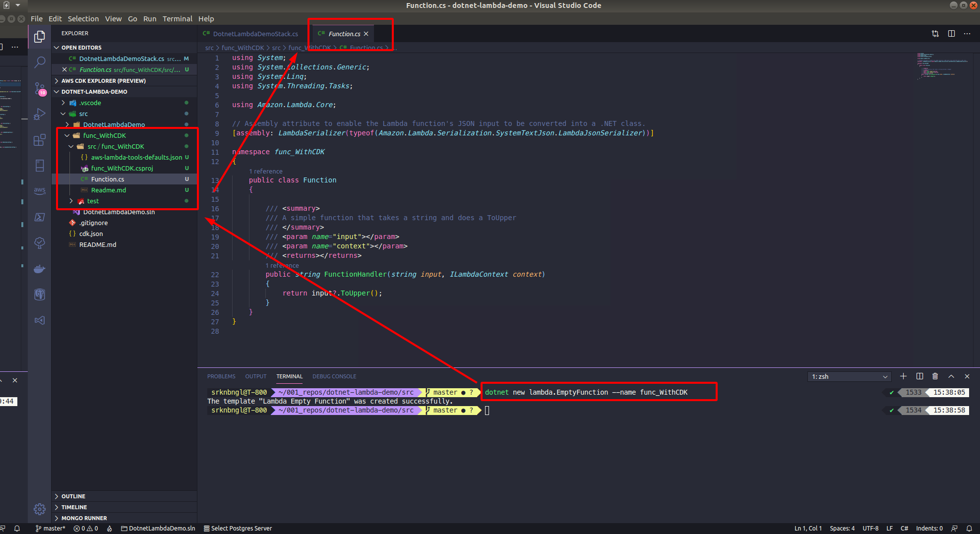Change indentation via Spaces: 4
980x534 pixels.
point(842,528)
